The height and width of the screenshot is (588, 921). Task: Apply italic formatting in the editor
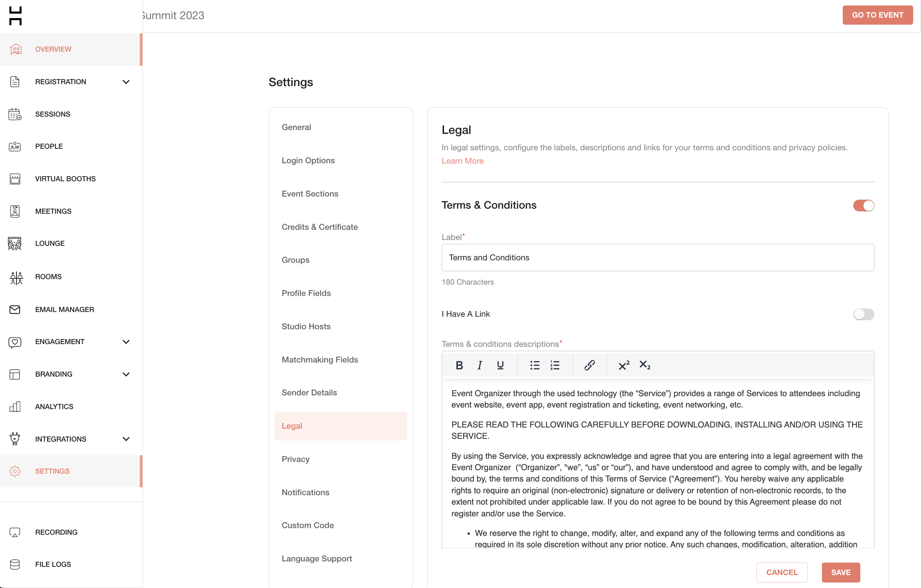tap(480, 365)
